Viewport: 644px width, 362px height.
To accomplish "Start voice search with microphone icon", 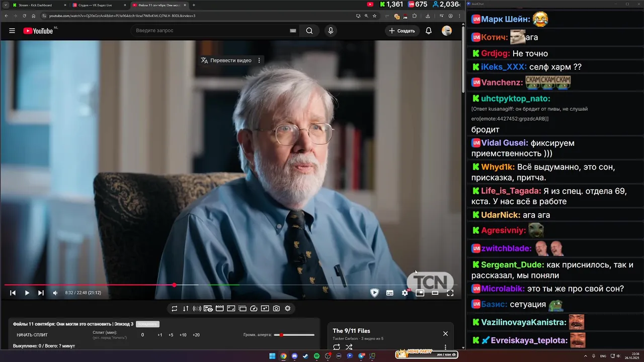I will (x=331, y=31).
